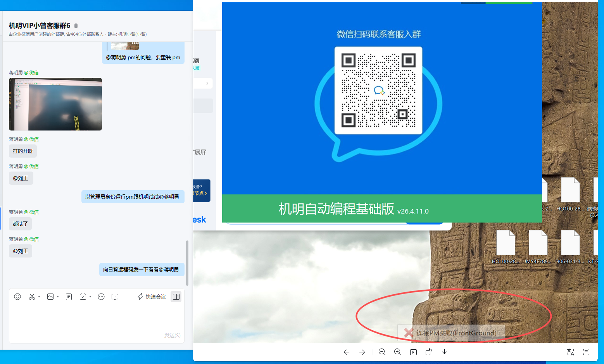Image resolution: width=604 pixels, height=364 pixels.
Task: Click sender name 蒋明勇 above 打的开呀
Action: [x=16, y=139]
